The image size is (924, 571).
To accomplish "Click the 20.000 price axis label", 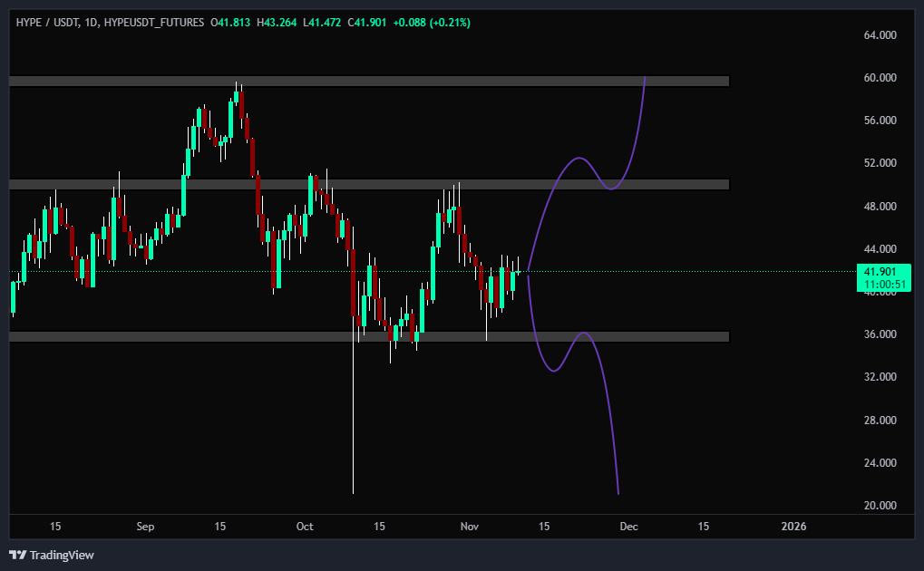I will pyautogui.click(x=881, y=506).
